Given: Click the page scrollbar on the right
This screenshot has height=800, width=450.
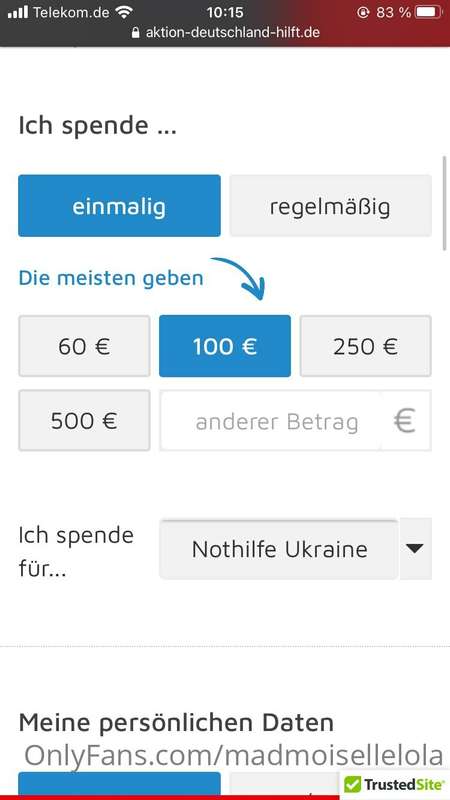Looking at the screenshot, I should [x=444, y=203].
